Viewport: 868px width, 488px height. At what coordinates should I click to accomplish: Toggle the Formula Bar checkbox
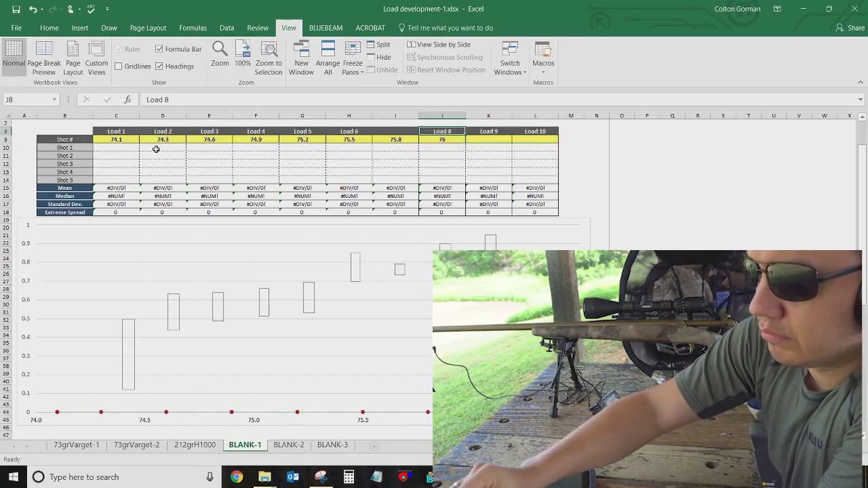(159, 49)
